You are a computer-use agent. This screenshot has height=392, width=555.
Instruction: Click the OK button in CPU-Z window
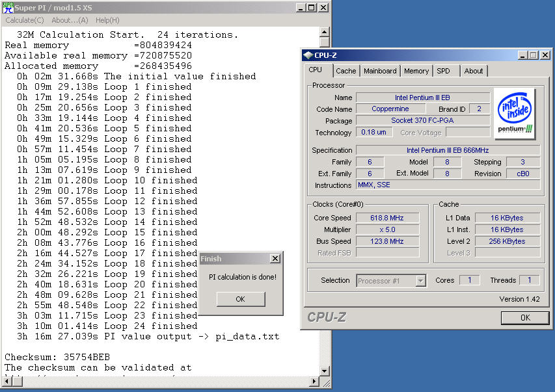(x=525, y=318)
